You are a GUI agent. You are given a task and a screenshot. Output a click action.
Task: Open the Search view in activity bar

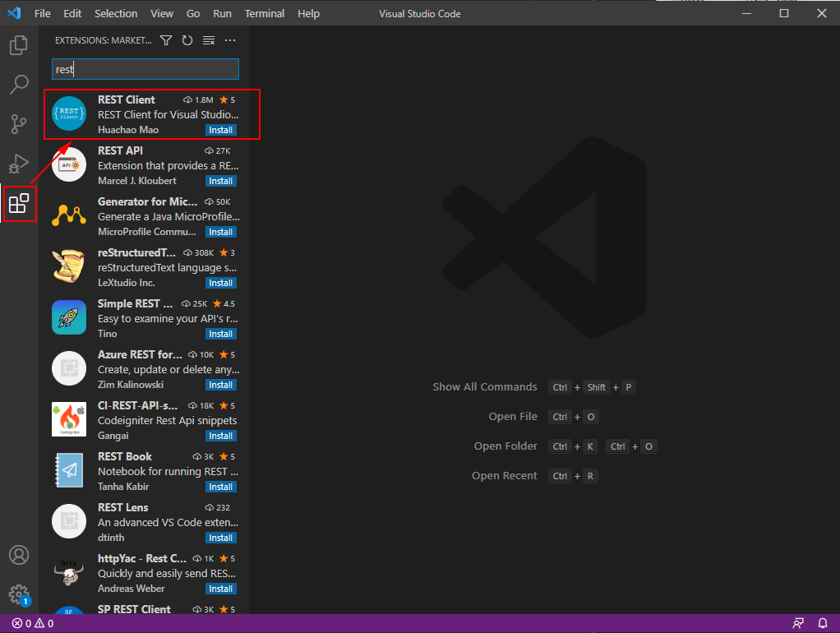[x=19, y=85]
